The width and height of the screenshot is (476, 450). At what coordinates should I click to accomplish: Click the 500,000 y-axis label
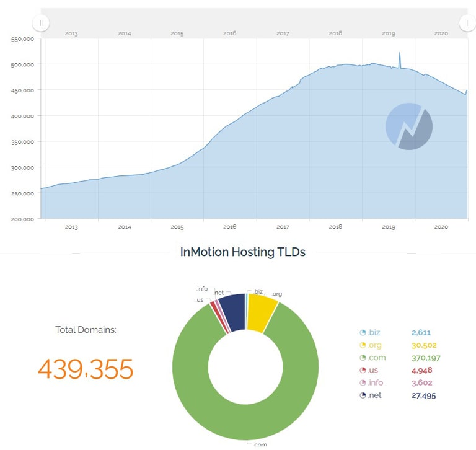point(22,64)
